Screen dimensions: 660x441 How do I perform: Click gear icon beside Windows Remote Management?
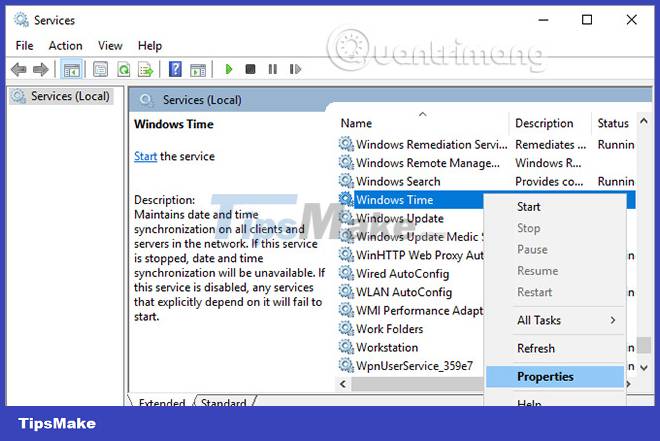(x=346, y=162)
